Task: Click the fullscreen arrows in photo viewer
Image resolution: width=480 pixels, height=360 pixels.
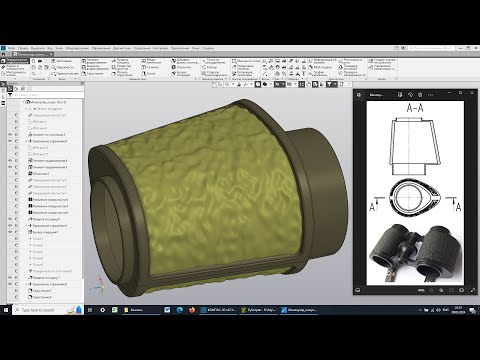Action: tap(473, 290)
